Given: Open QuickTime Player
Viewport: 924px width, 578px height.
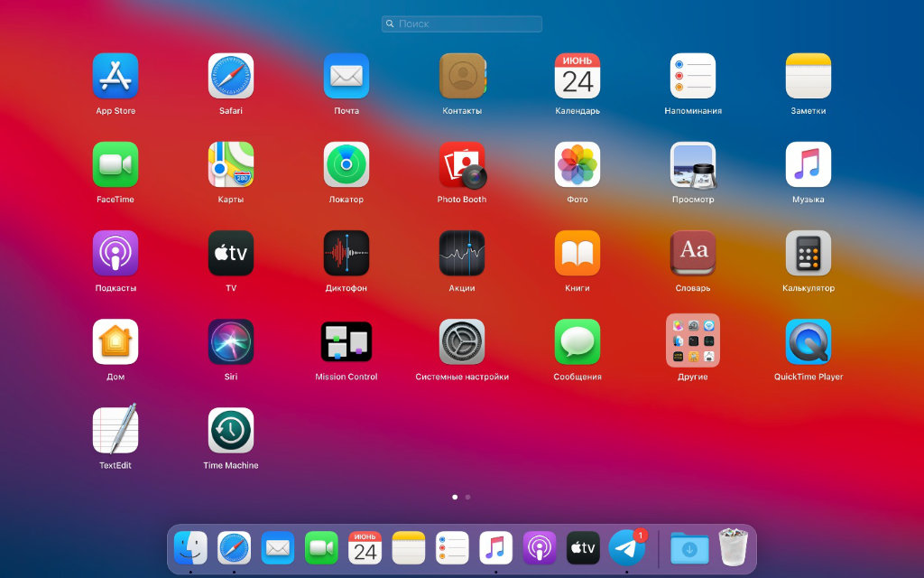Looking at the screenshot, I should 808,341.
